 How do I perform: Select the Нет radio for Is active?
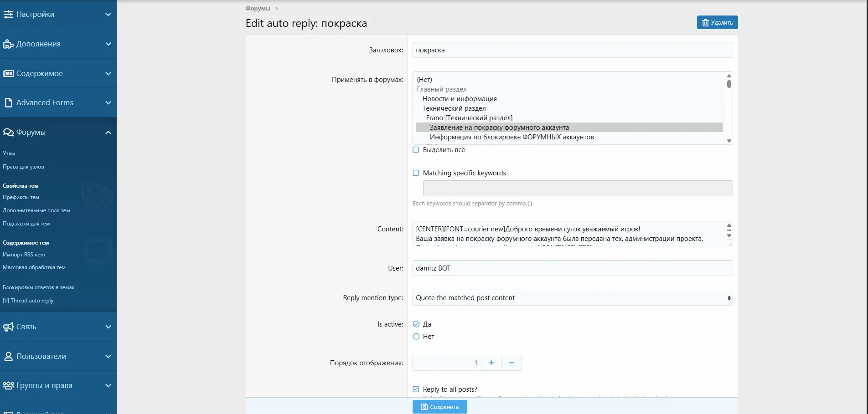coord(416,337)
